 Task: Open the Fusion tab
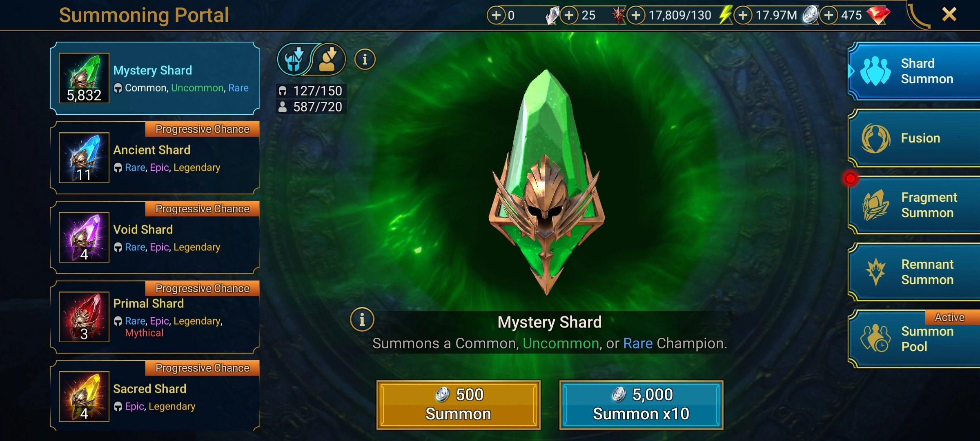[x=914, y=138]
